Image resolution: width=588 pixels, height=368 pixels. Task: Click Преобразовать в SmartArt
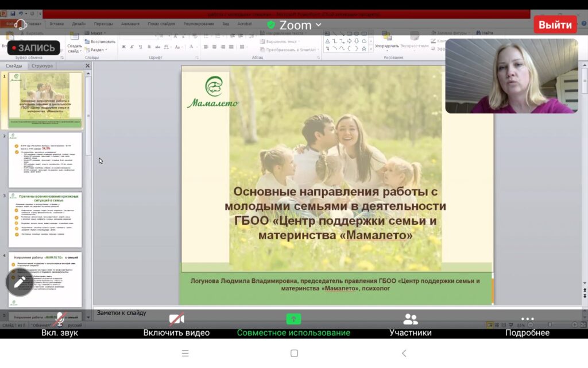288,49
